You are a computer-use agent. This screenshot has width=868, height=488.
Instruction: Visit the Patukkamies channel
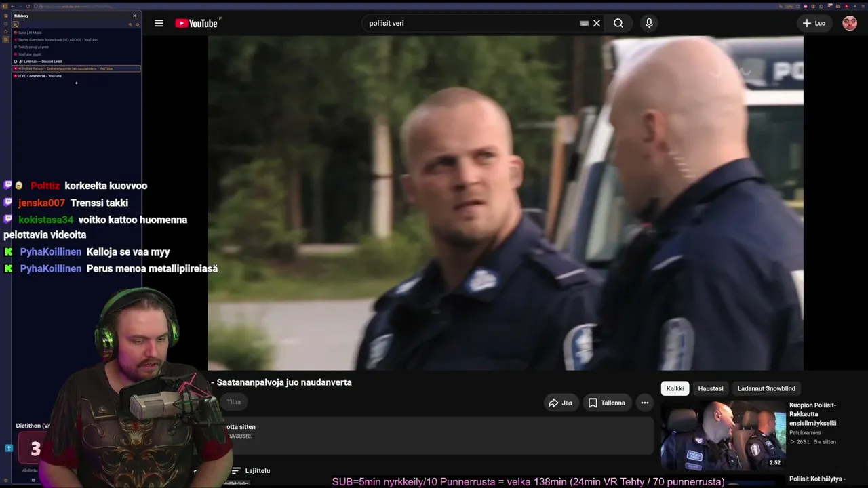click(805, 432)
